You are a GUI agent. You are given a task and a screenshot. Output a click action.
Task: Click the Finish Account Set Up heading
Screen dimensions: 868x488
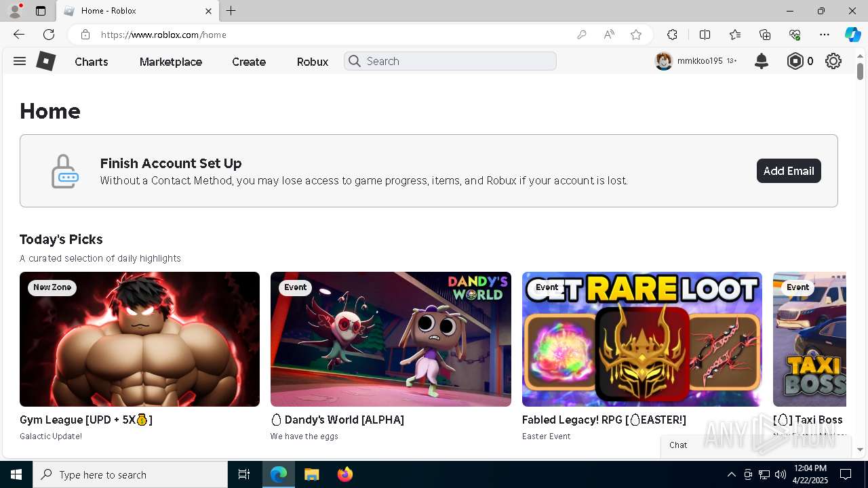click(171, 163)
